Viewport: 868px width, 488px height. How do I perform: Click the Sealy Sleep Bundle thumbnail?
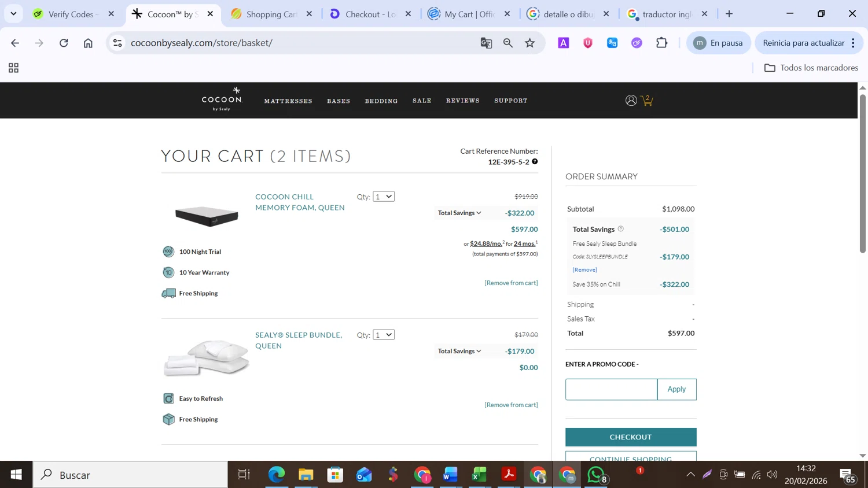pyautogui.click(x=207, y=358)
